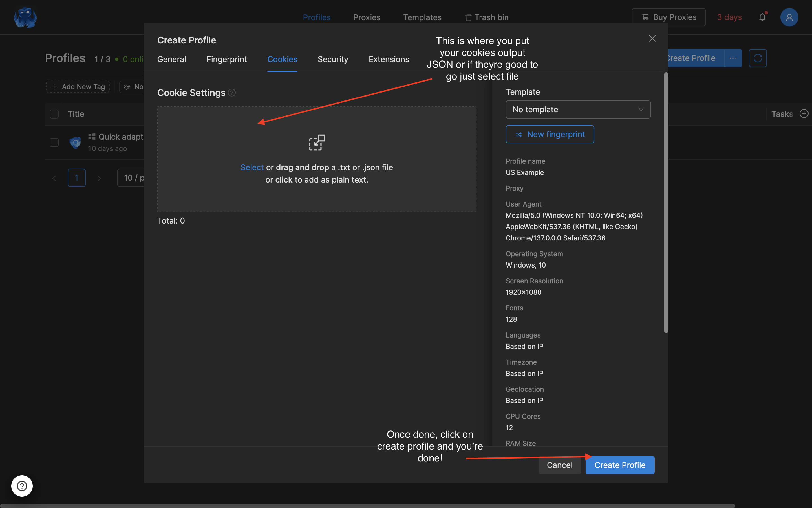
Task: Expand the No template dropdown
Action: 578,110
